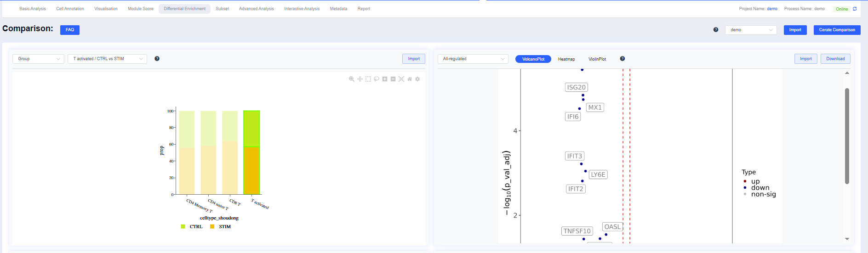Go to the Cell Annotation tab
The width and height of the screenshot is (868, 253).
pos(70,9)
